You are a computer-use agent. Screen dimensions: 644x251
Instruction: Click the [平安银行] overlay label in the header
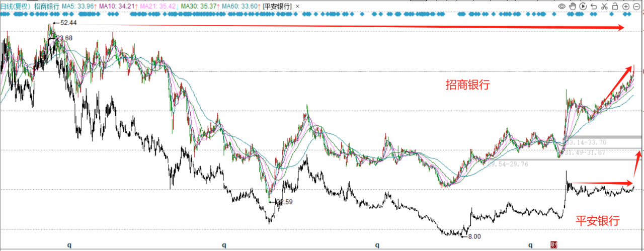click(x=277, y=7)
